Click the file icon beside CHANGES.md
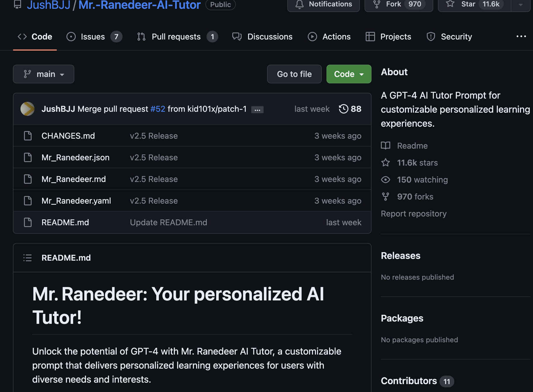This screenshot has height=392, width=533. [28, 136]
